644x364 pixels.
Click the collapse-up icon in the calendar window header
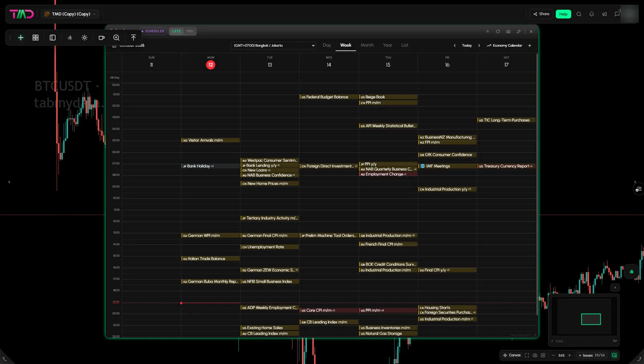pos(487,31)
